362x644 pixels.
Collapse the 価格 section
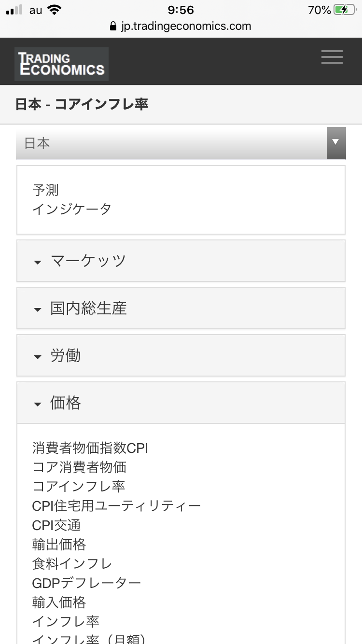click(181, 403)
